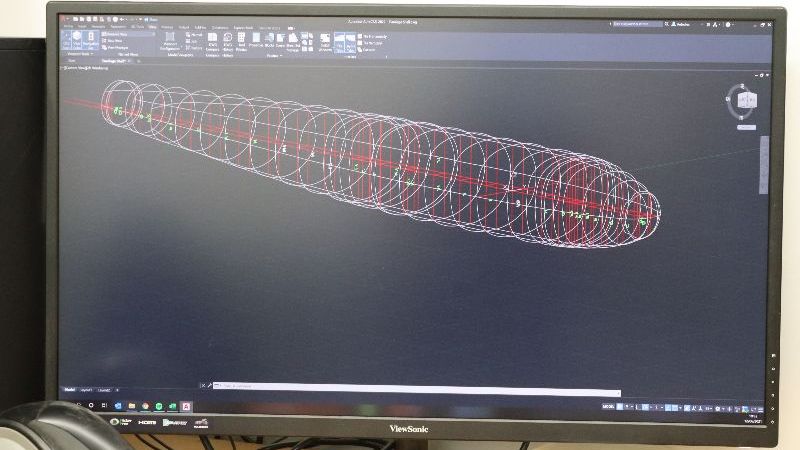Open the Sheet Set Manager palette
800x450 pixels.
click(293, 42)
